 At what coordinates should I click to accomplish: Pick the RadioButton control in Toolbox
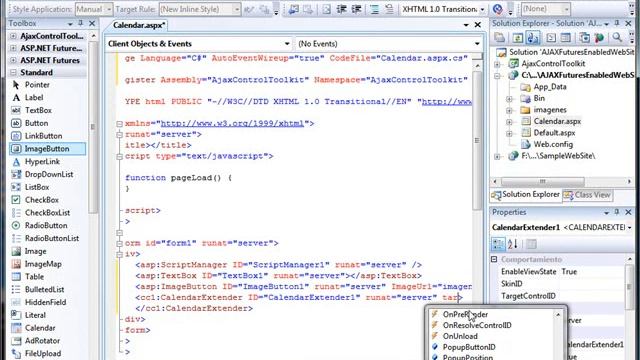[x=46, y=226]
